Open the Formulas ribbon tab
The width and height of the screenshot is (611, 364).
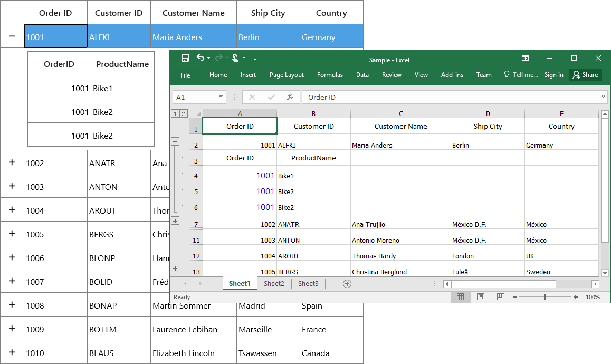pyautogui.click(x=330, y=75)
